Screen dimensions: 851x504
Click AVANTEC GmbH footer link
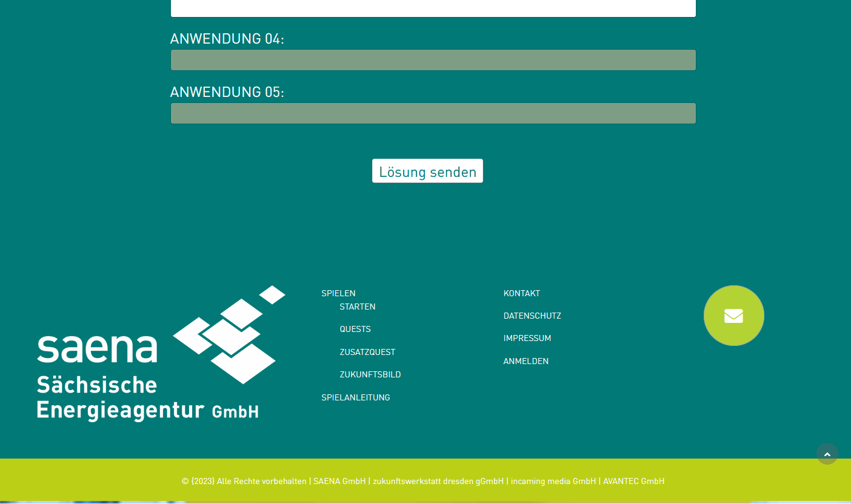click(633, 481)
